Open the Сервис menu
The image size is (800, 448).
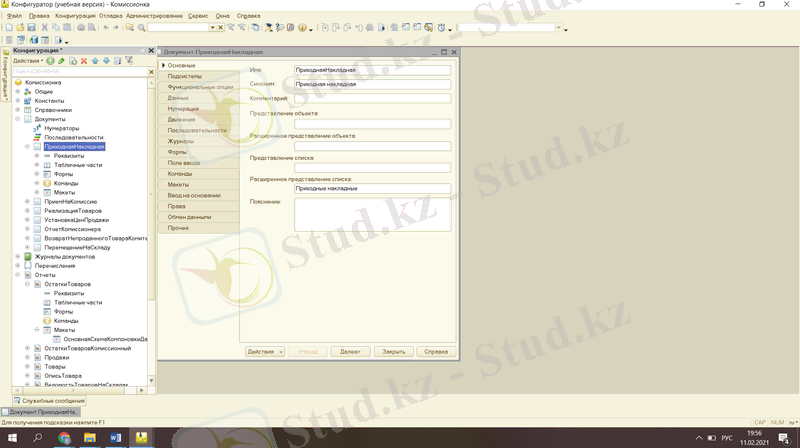198,16
